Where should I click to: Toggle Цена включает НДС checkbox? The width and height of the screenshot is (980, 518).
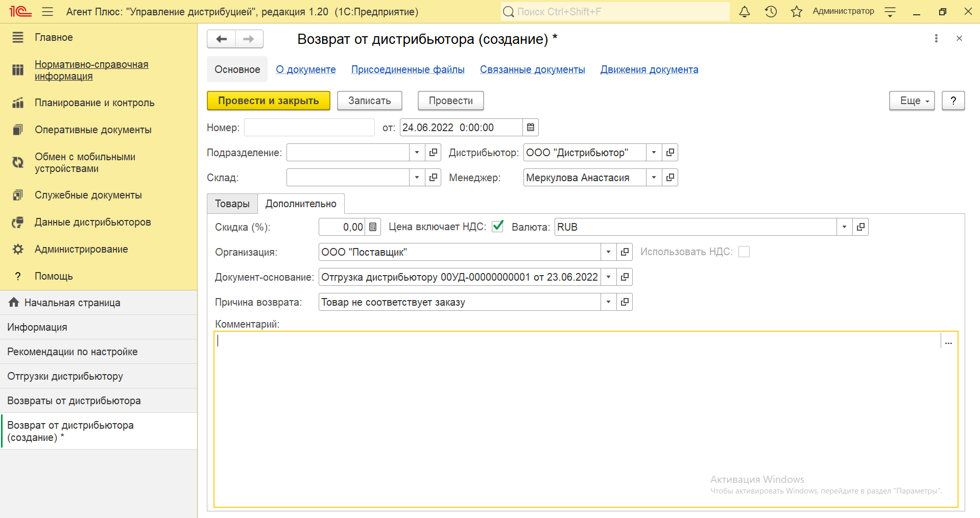[x=498, y=226]
